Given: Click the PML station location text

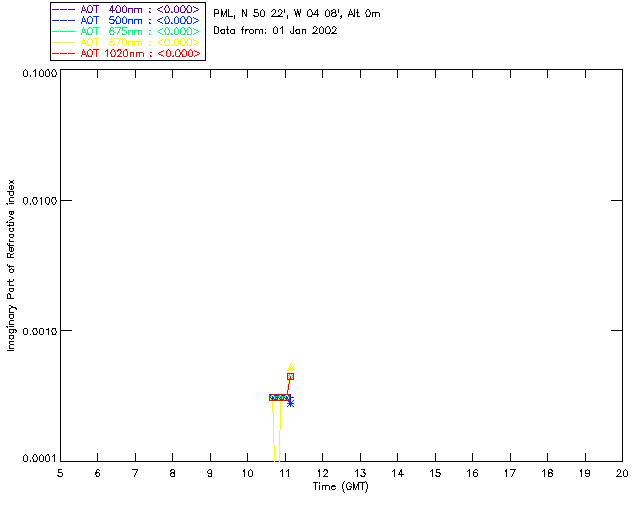Looking at the screenshot, I should (x=297, y=13).
